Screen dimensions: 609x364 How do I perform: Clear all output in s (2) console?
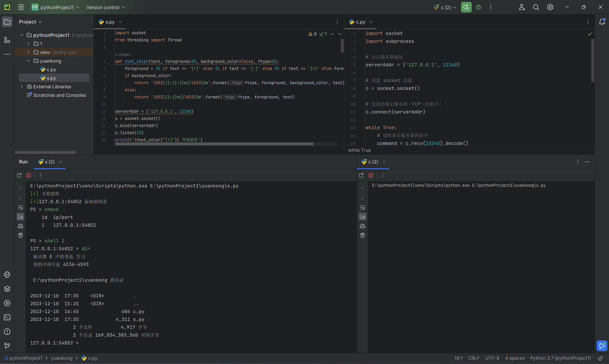tap(20, 236)
